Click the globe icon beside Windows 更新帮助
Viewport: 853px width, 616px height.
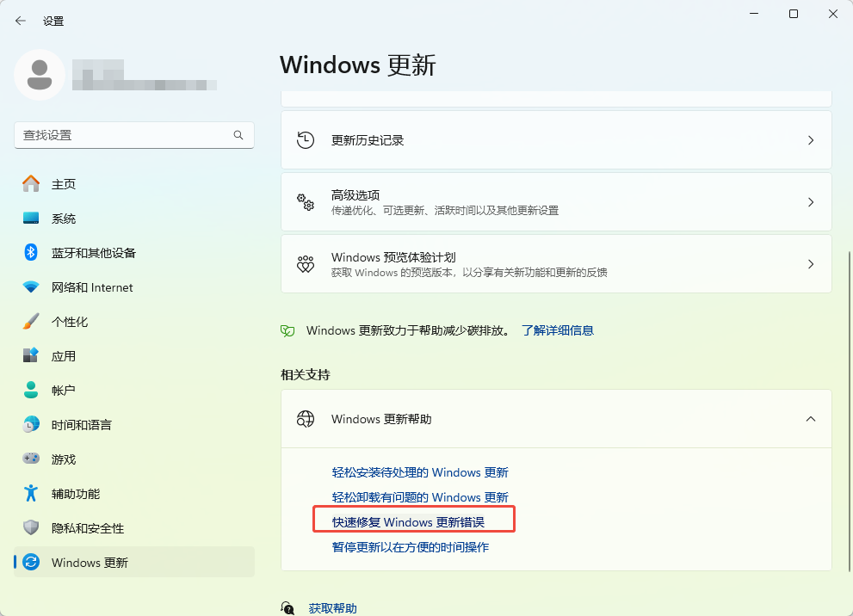click(306, 419)
